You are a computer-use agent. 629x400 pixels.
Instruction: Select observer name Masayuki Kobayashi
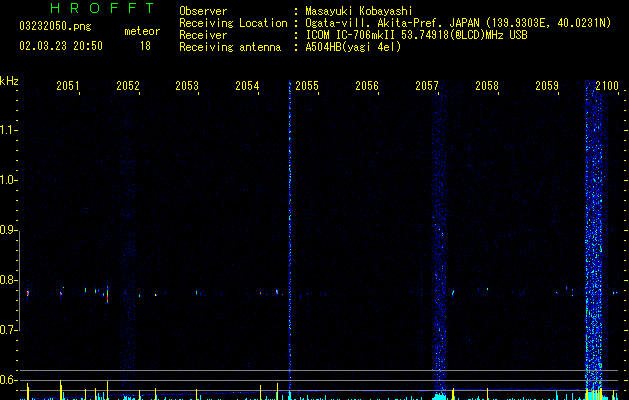click(359, 11)
